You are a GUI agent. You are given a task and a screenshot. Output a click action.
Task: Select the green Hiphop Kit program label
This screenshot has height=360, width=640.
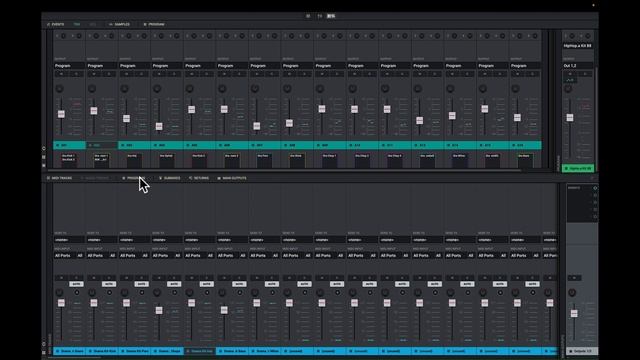(x=578, y=168)
